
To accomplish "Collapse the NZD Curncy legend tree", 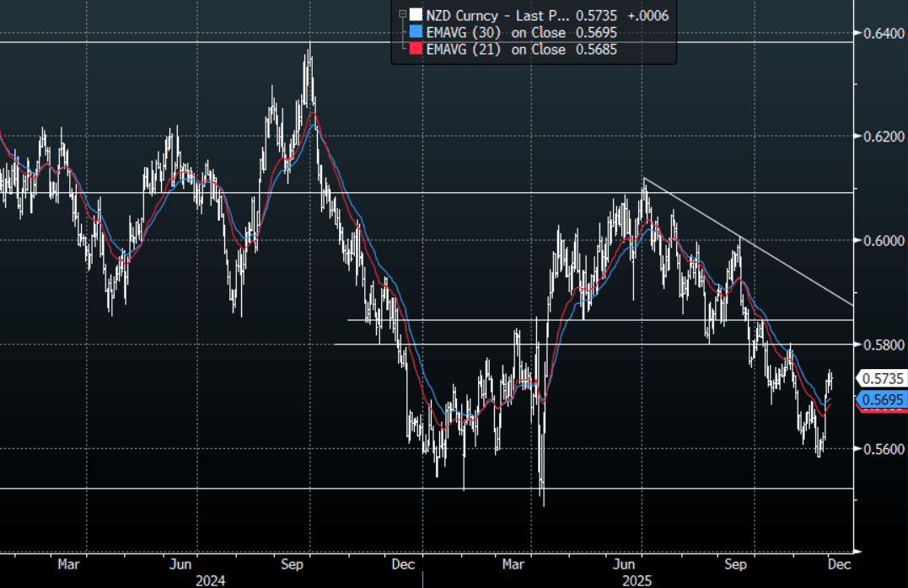I will tap(402, 14).
